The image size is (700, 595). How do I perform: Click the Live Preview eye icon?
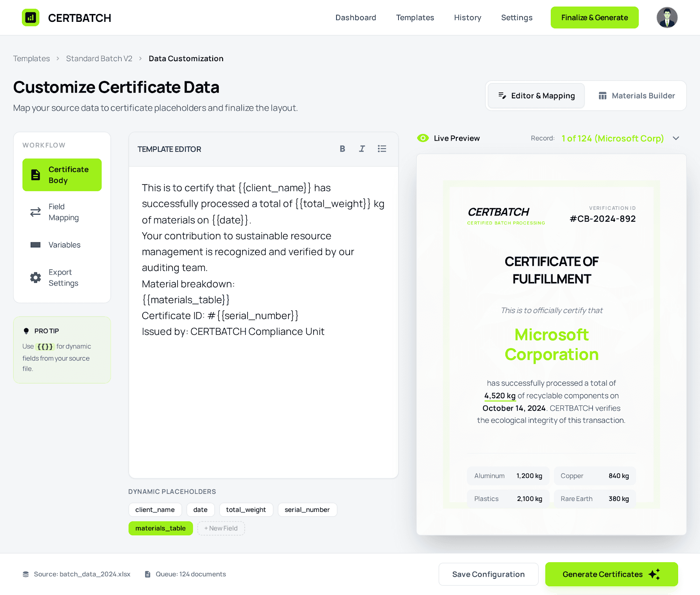pos(423,138)
